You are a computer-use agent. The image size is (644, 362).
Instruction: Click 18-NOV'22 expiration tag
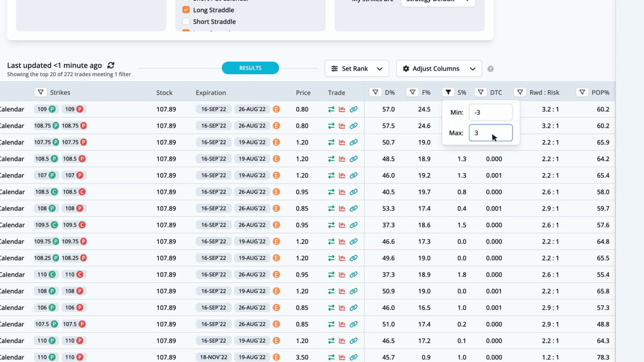214,357
